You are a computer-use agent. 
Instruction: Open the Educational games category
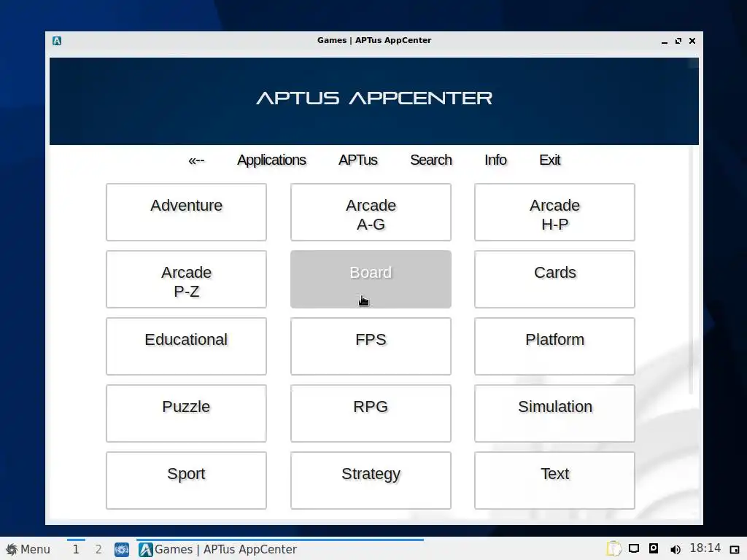[186, 346]
